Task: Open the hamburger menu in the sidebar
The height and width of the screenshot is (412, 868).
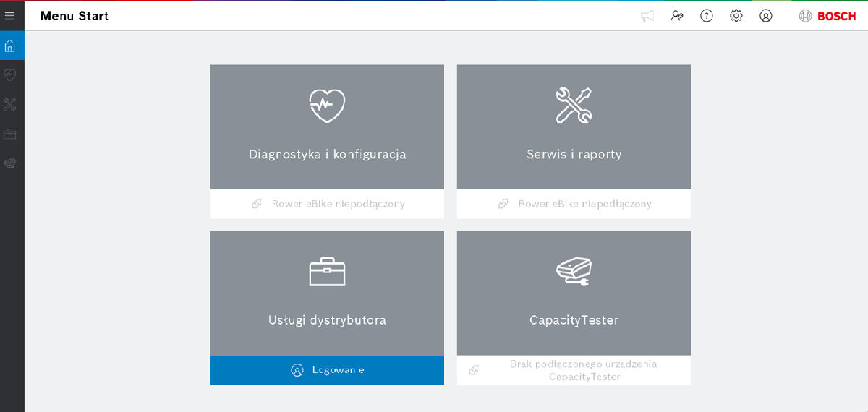Action: [10, 15]
